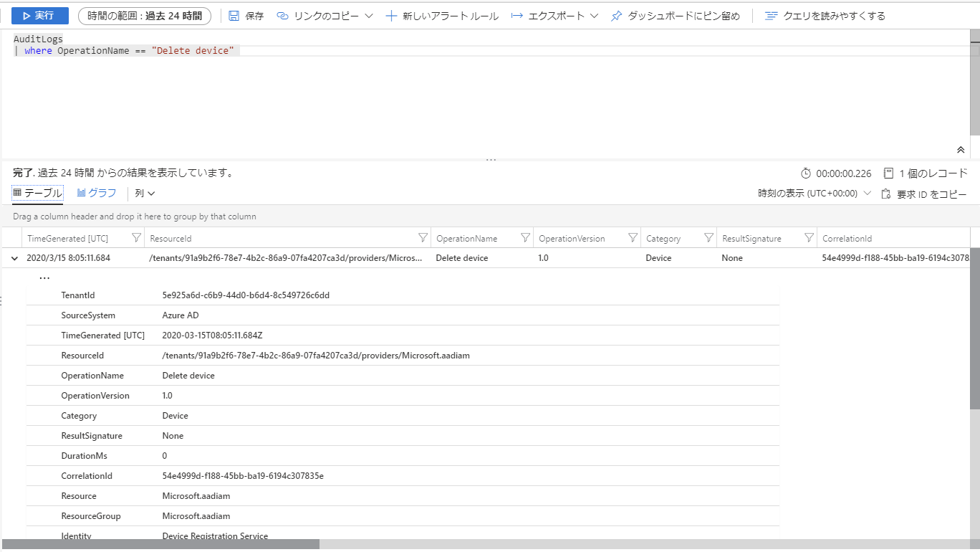Click リンクのコピー to copy link
The image size is (980, 552).
319,16
